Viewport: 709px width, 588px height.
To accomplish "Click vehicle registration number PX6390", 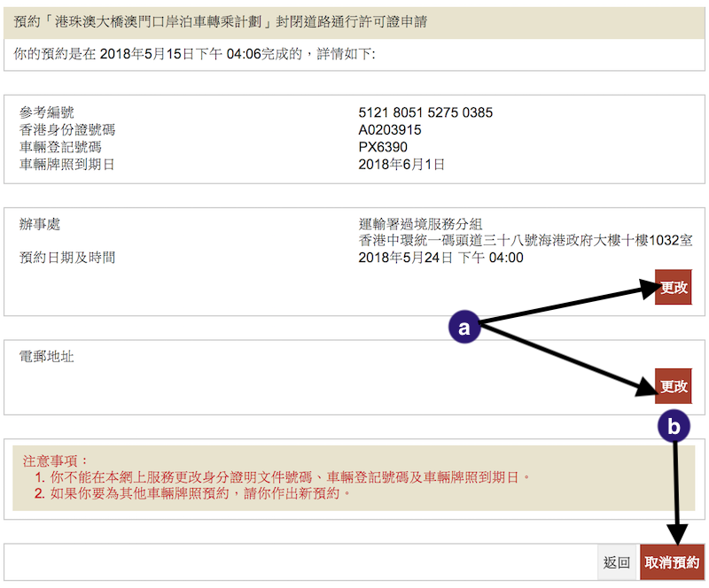I will click(x=383, y=147).
